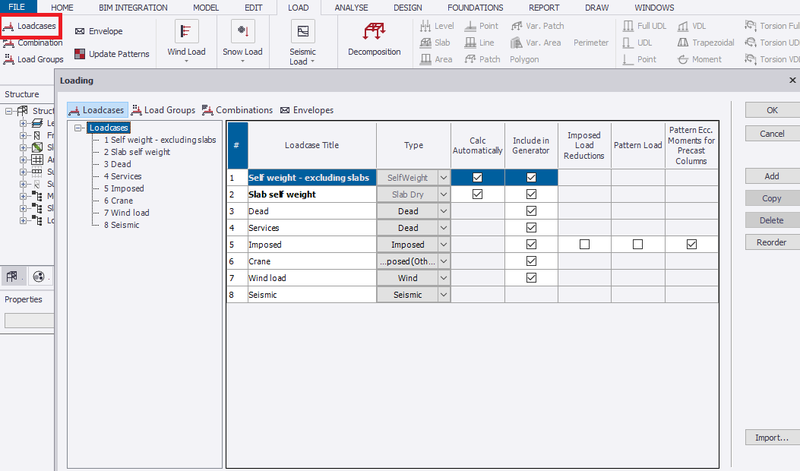Image resolution: width=800 pixels, height=471 pixels.
Task: Collapse the Loadcases tree node
Action: (x=78, y=128)
